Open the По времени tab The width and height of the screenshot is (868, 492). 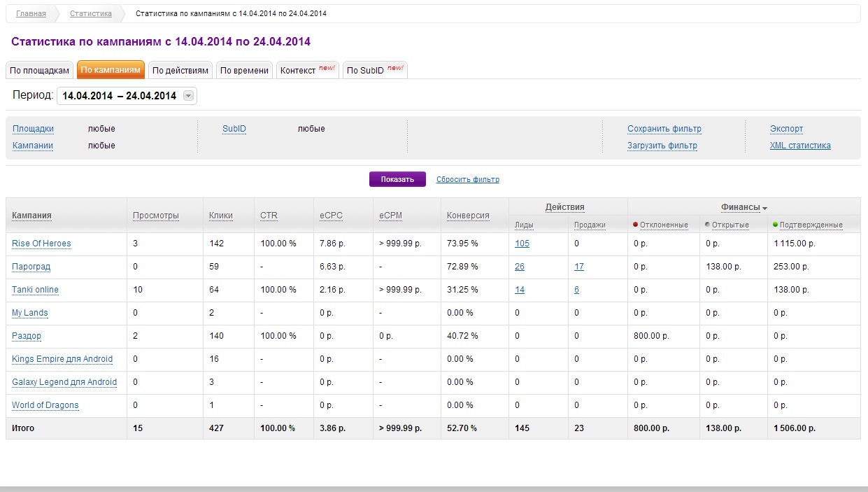(244, 70)
